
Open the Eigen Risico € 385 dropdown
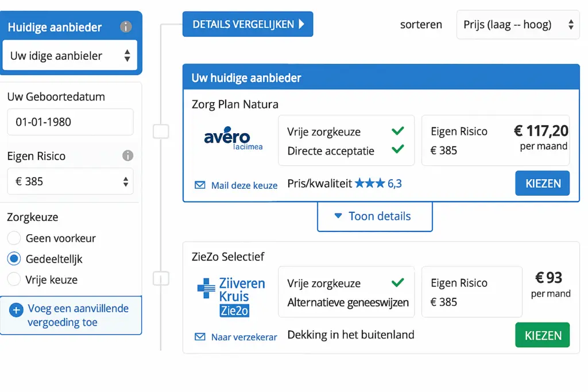[x=70, y=181]
